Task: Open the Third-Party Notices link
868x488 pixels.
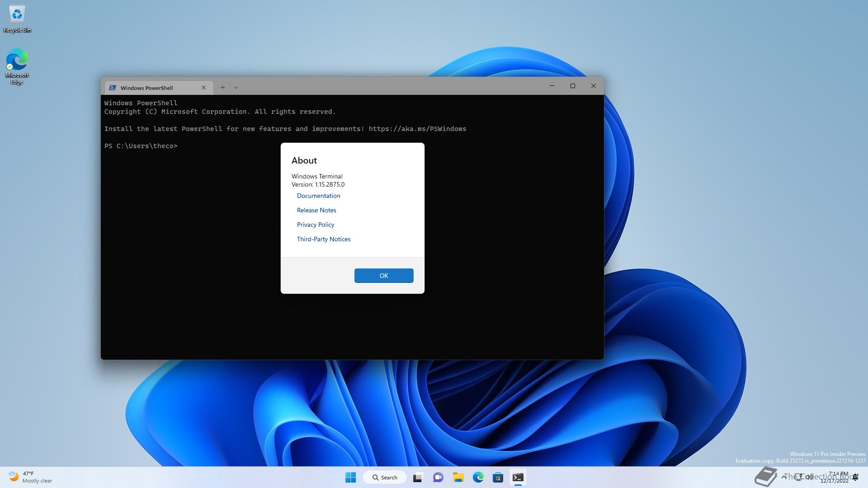Action: [324, 239]
